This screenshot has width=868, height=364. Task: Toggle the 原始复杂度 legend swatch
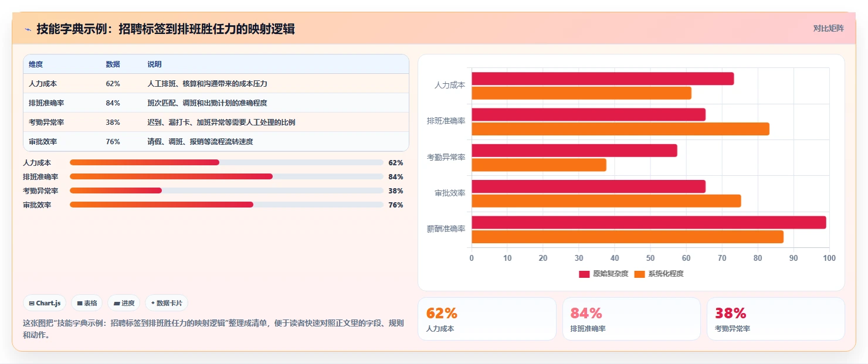(x=584, y=274)
